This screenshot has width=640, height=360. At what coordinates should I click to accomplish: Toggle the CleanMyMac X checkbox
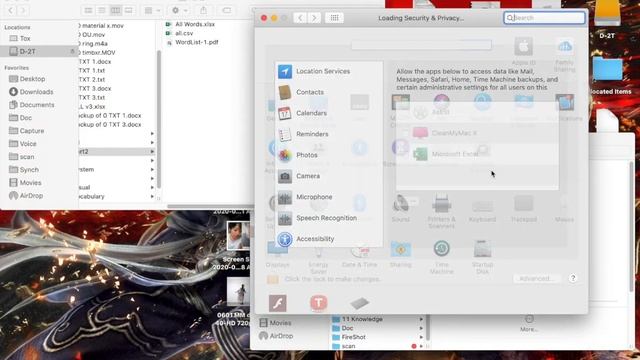[405, 133]
